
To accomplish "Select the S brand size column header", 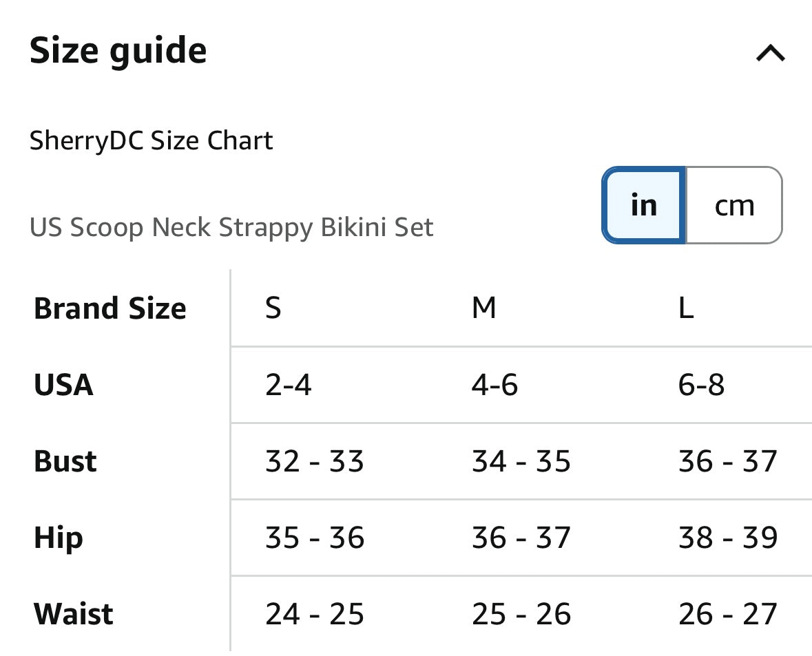I will [x=273, y=308].
